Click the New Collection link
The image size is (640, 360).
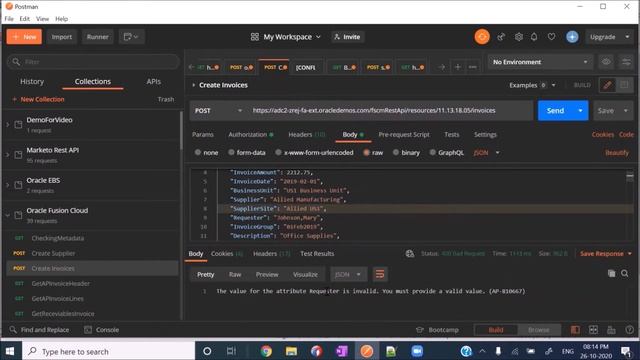coord(38,99)
